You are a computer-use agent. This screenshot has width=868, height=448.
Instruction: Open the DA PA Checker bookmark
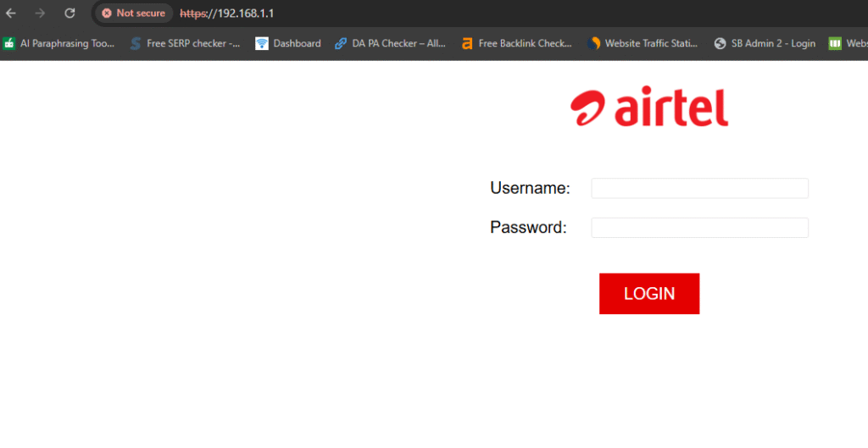click(390, 44)
